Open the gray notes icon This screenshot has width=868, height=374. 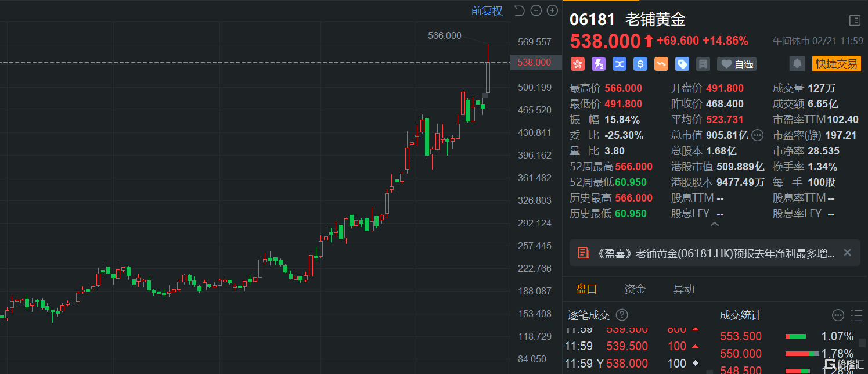(x=703, y=64)
